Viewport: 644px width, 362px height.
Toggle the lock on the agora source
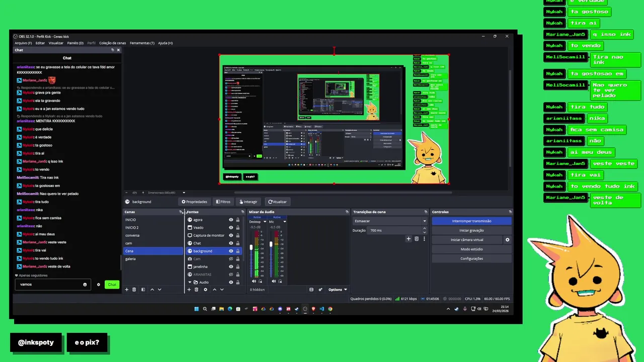tap(237, 220)
